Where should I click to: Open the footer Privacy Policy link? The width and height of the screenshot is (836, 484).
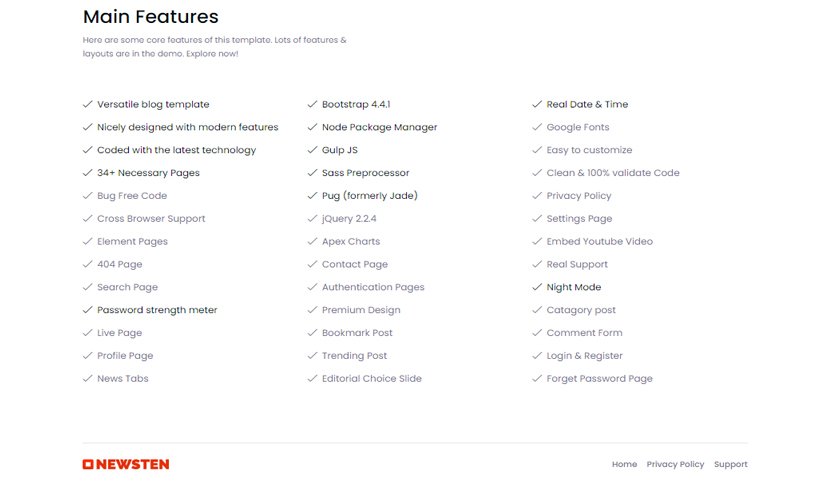[675, 464]
